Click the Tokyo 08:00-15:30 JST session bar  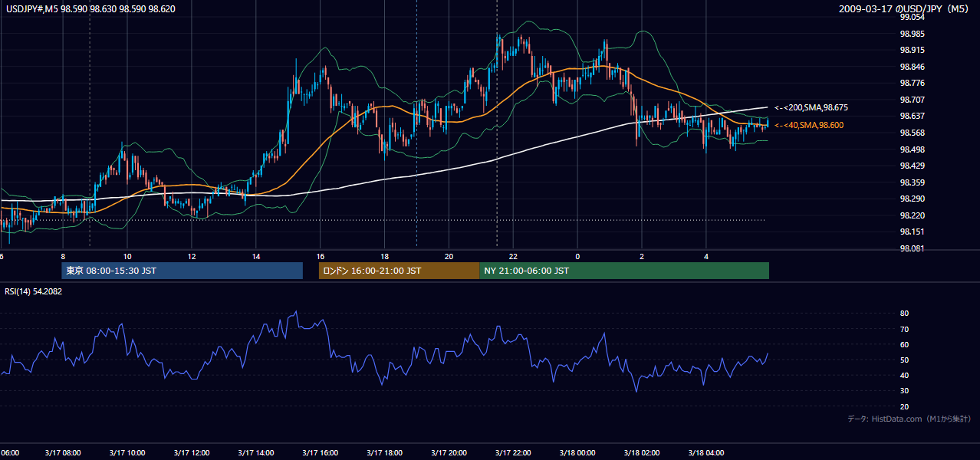pyautogui.click(x=183, y=271)
